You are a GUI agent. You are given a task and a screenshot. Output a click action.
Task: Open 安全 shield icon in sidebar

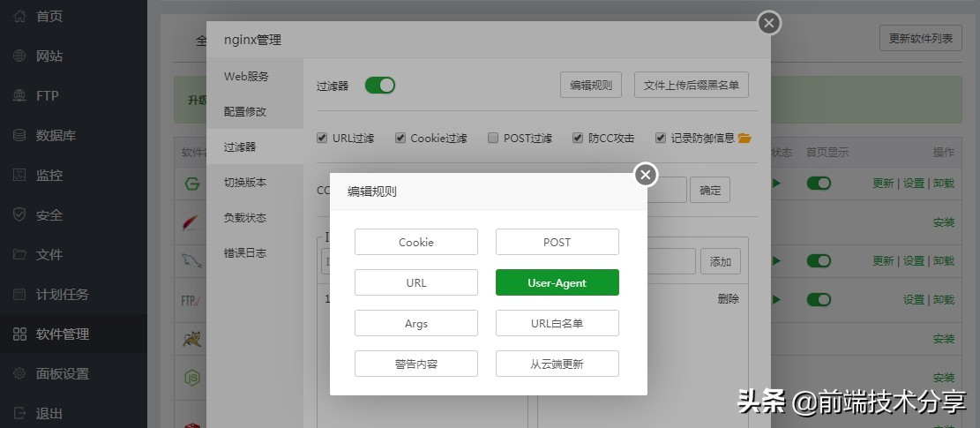tap(19, 215)
